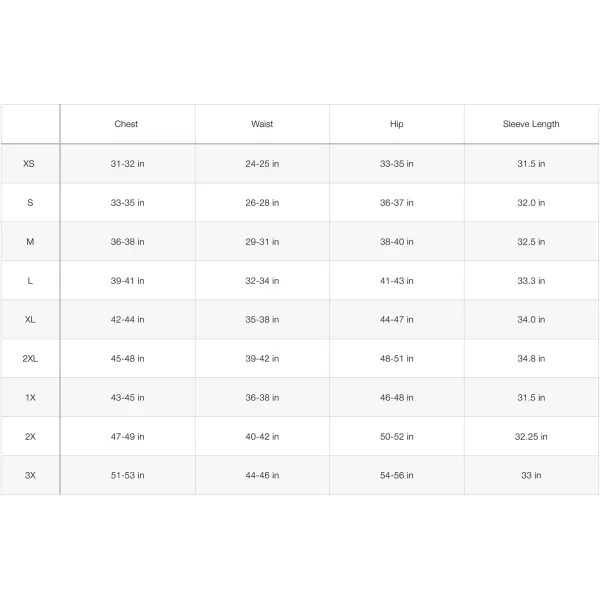This screenshot has width=600, height=600.
Task: Select the 1X size row label
Action: [30, 397]
